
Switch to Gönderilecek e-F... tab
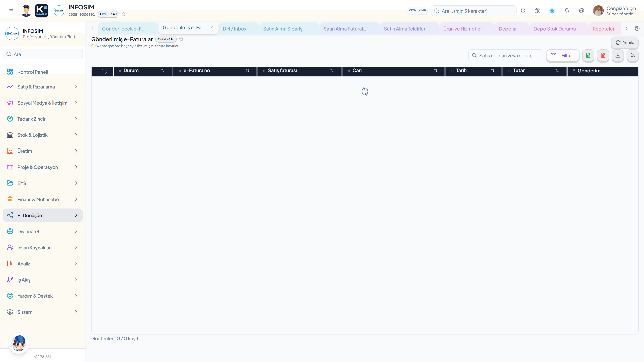[128, 29]
